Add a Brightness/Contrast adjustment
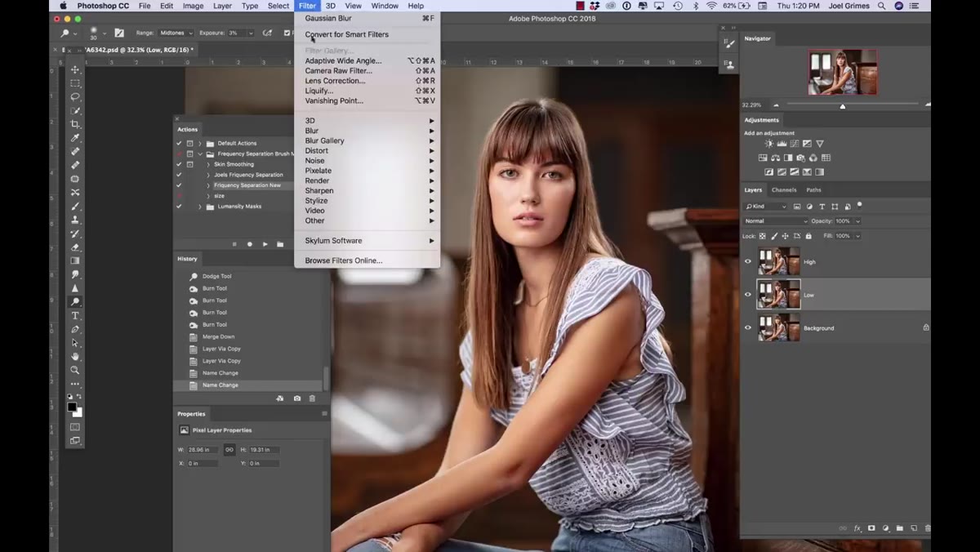 click(768, 144)
